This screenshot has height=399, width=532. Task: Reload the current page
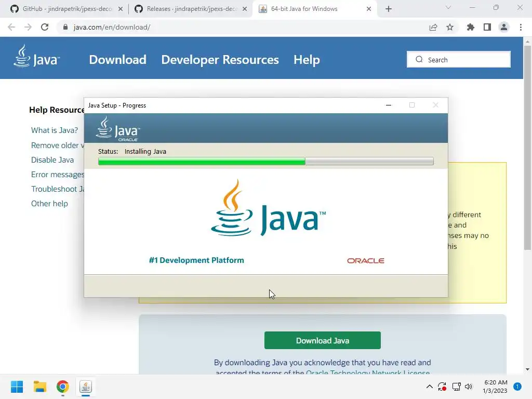(45, 27)
